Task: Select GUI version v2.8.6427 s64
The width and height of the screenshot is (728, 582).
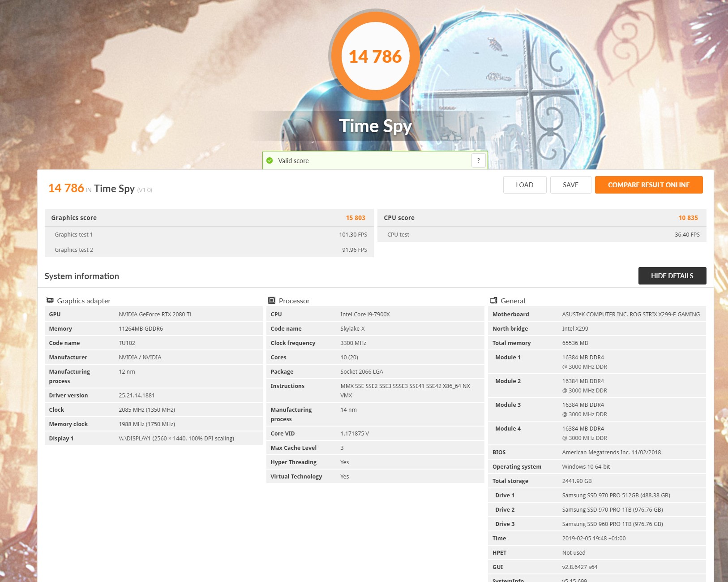Action: [580, 567]
